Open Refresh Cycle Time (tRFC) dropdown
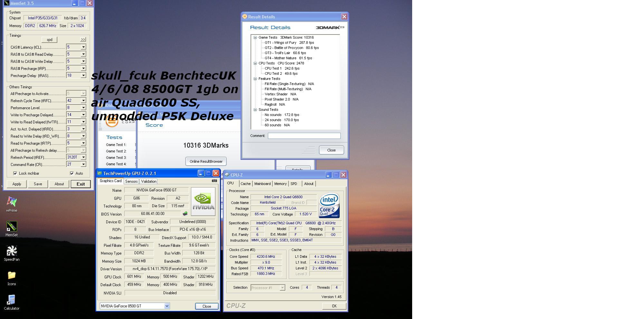 point(83,101)
